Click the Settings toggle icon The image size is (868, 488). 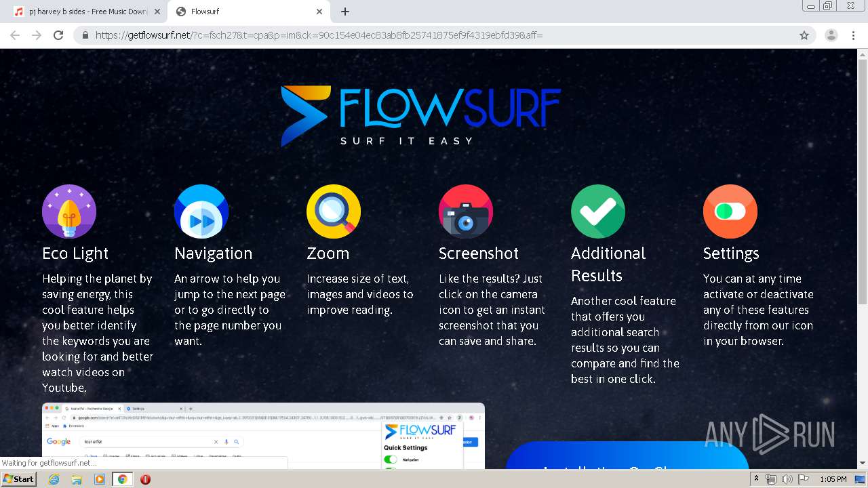pos(730,211)
